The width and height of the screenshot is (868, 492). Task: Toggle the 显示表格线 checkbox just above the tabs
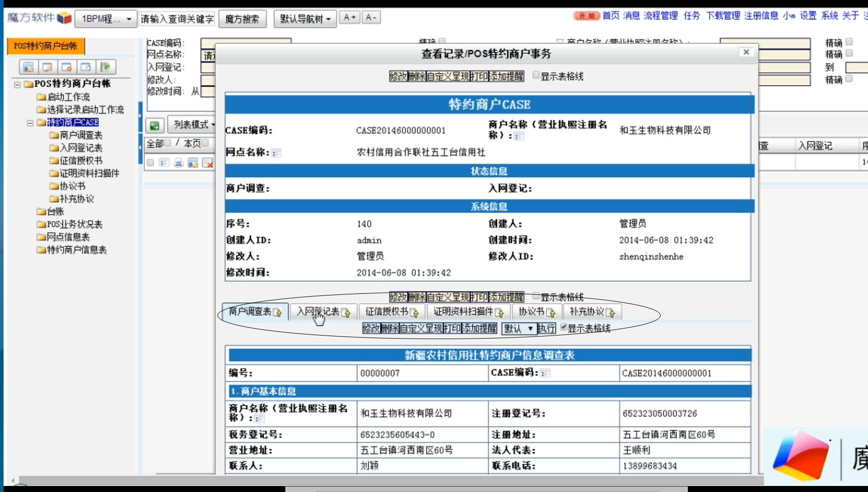coord(536,295)
